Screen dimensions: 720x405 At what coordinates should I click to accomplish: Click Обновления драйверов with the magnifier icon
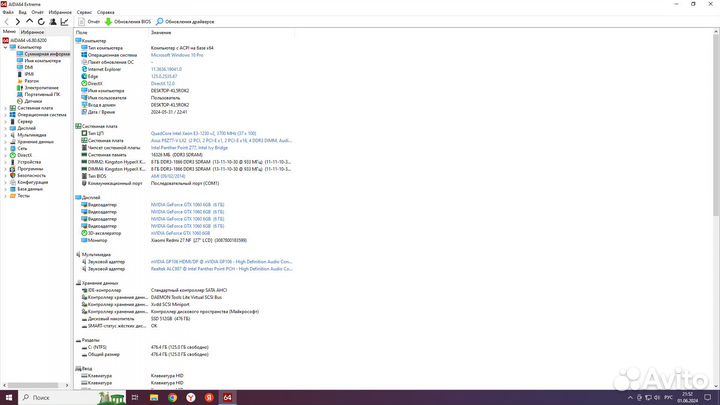[185, 22]
